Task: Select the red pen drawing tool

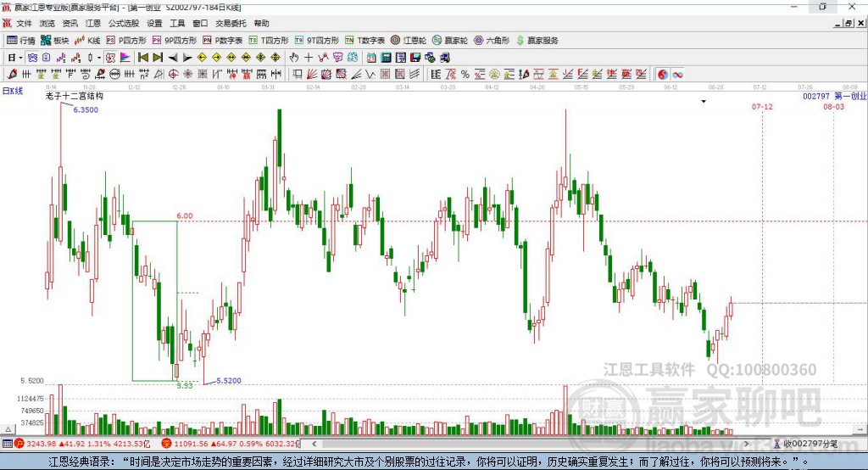Action: tap(12, 75)
